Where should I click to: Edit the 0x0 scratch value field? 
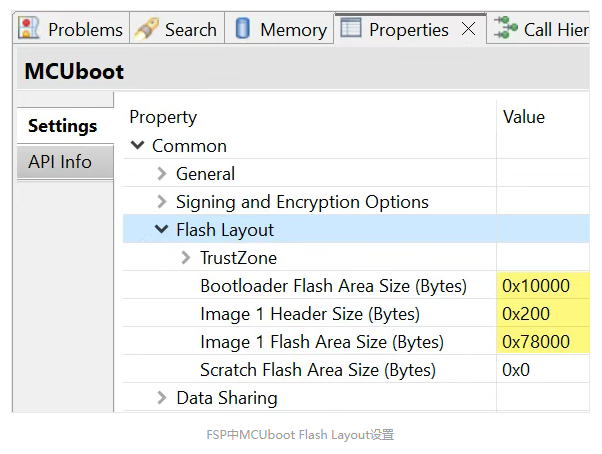543,370
